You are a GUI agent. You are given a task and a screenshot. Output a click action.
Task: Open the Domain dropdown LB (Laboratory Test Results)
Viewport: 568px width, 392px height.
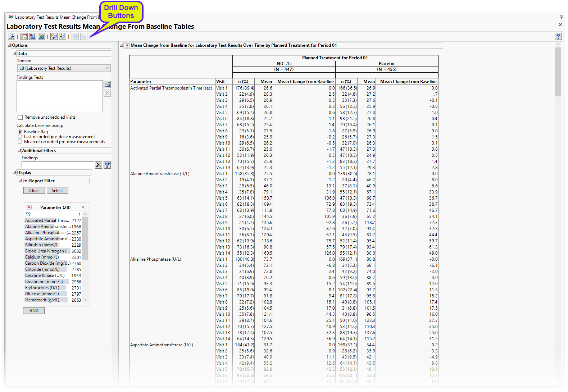64,68
